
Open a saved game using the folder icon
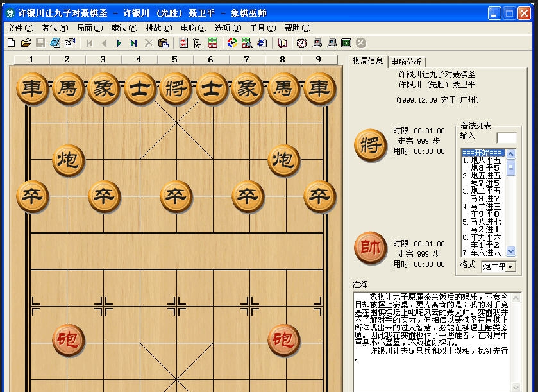coord(27,43)
